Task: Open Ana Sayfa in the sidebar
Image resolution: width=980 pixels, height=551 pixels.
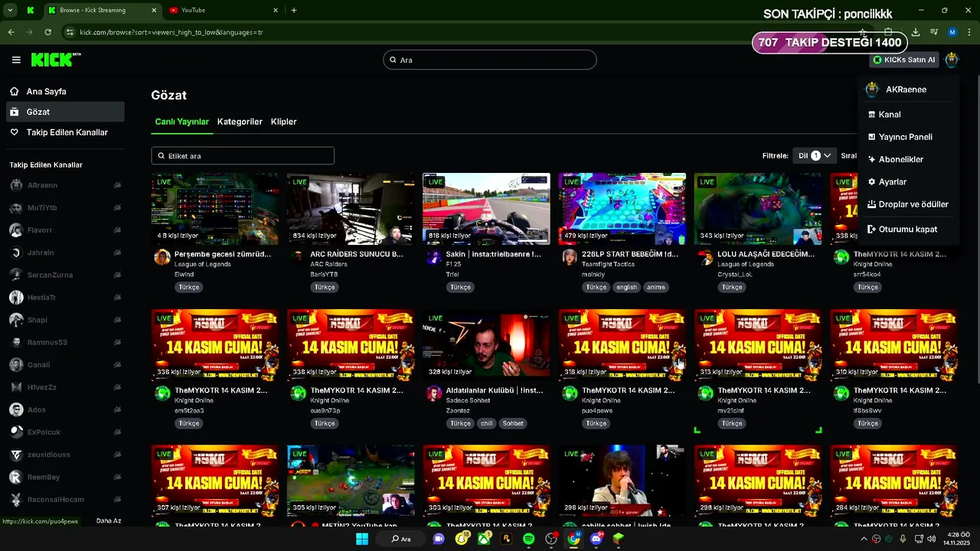Action: 64,91
